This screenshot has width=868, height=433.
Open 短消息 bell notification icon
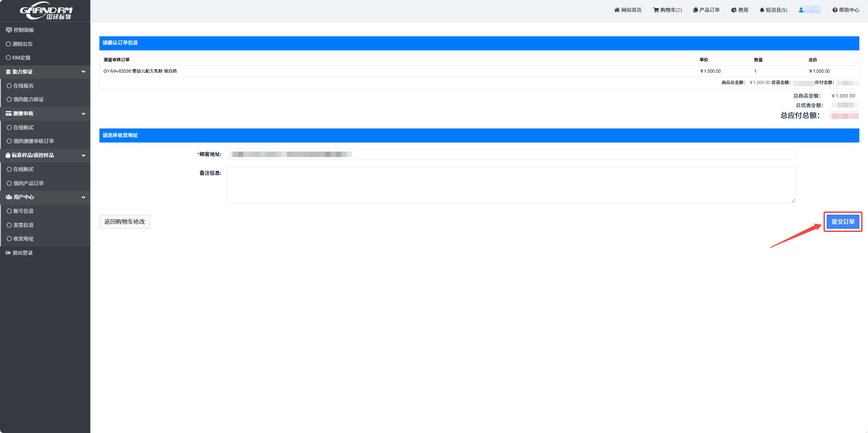pos(762,10)
